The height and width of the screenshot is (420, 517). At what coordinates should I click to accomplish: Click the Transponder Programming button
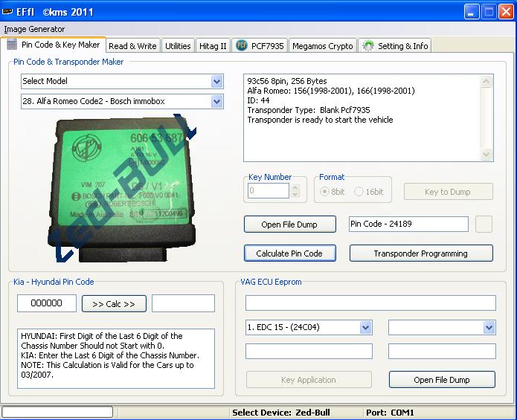tap(421, 253)
